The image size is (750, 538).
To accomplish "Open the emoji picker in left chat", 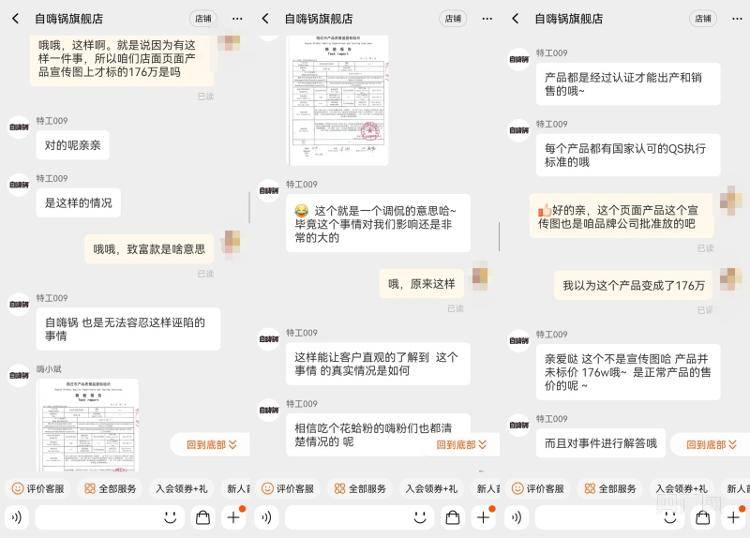I will (x=170, y=517).
